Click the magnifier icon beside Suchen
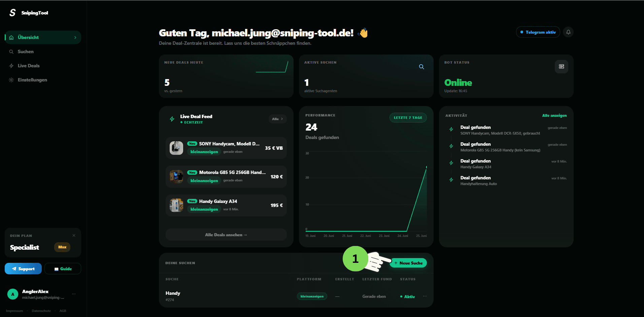Viewport: 644px width, 317px height. click(11, 51)
